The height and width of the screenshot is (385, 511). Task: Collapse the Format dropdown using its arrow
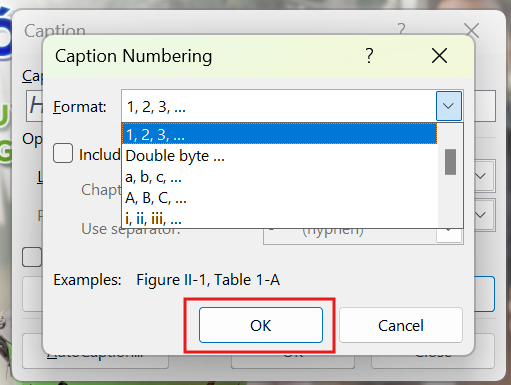(x=449, y=106)
